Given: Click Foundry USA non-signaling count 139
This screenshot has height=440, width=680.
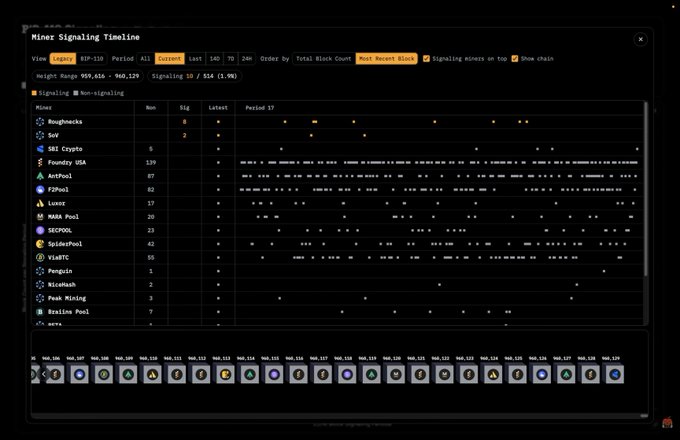Looking at the screenshot, I should [x=151, y=163].
